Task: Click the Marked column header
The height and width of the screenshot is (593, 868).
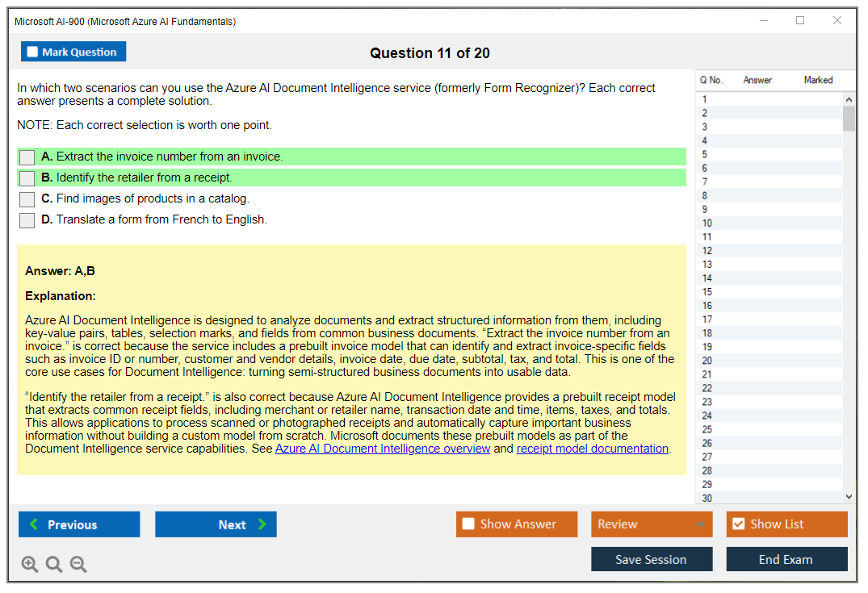Action: pos(818,80)
